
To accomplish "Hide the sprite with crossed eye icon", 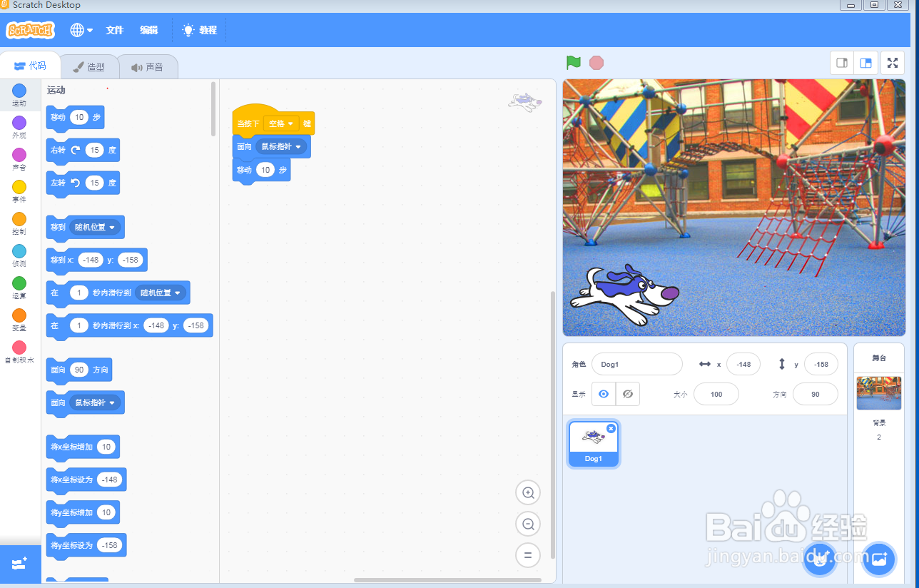I will tap(628, 394).
